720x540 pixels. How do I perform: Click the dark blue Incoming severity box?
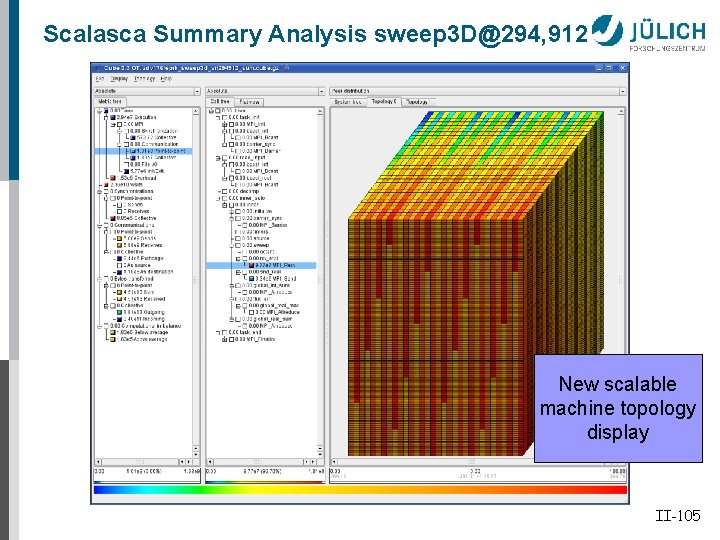click(x=119, y=319)
